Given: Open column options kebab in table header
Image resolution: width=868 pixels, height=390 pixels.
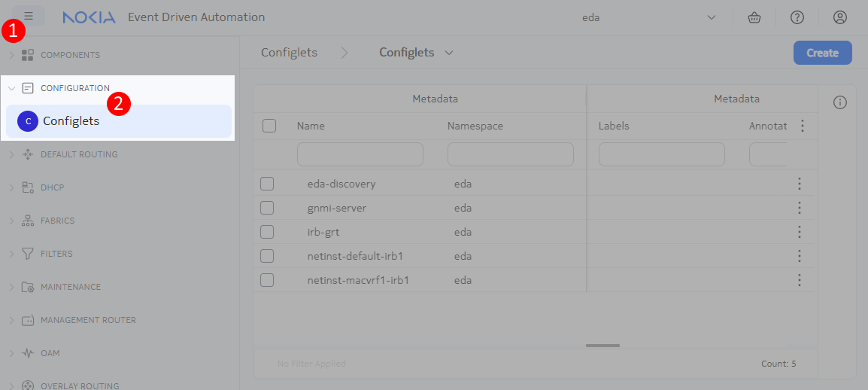Looking at the screenshot, I should 803,126.
